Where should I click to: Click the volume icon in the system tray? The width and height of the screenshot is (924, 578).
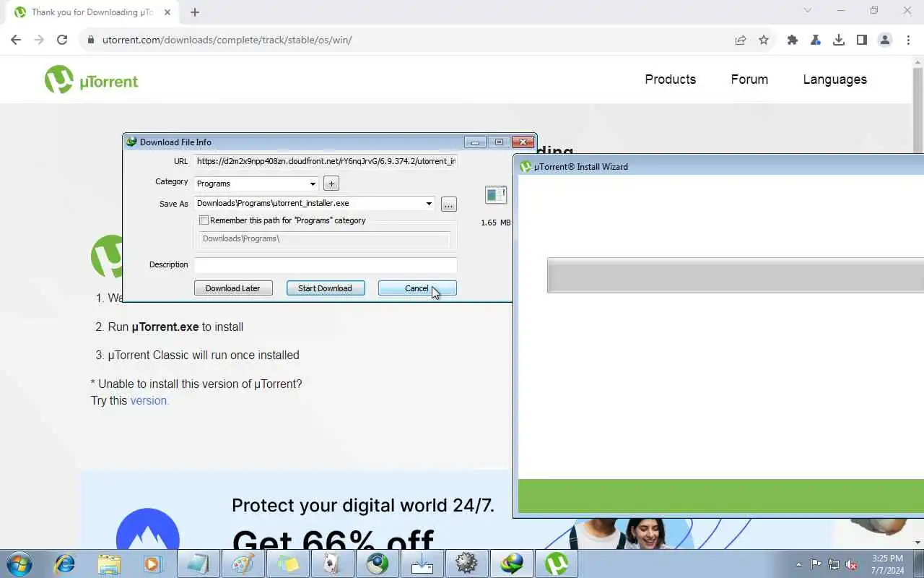click(x=852, y=564)
